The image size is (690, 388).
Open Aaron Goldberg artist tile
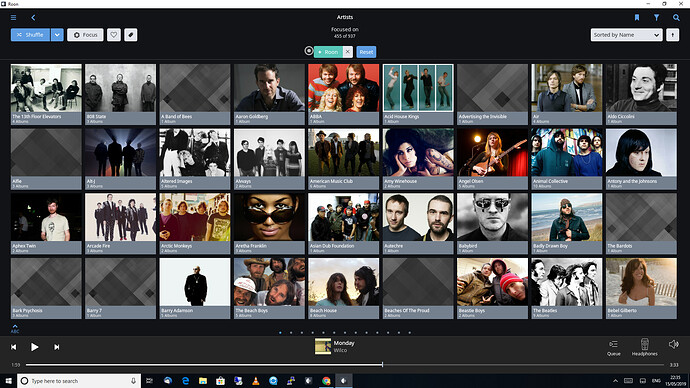point(269,94)
